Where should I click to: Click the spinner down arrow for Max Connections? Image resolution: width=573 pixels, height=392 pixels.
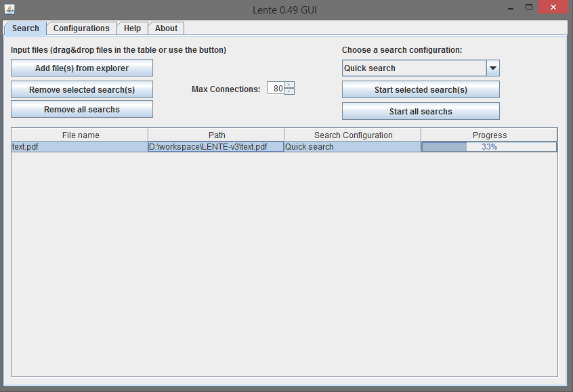[290, 90]
